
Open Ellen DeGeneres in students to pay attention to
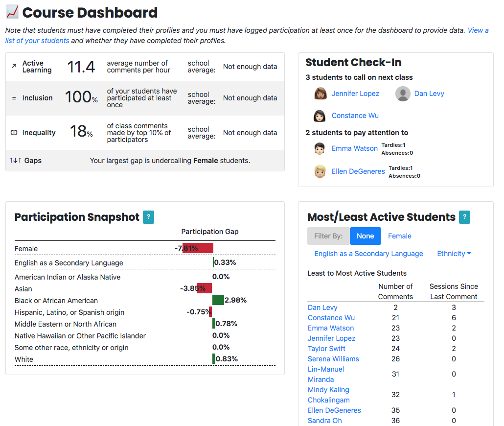[x=358, y=171]
